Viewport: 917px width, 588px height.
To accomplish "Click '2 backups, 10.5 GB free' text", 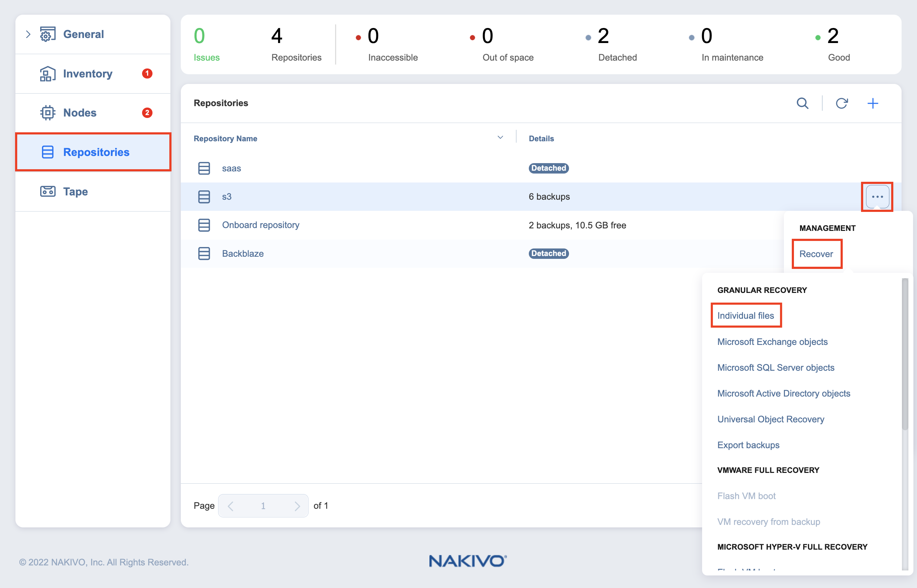I will click(x=577, y=225).
